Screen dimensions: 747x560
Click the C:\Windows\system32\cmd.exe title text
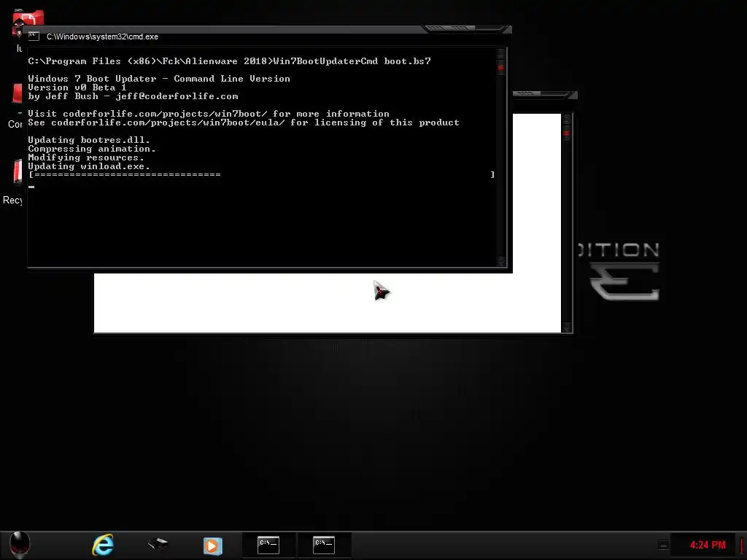click(x=102, y=36)
